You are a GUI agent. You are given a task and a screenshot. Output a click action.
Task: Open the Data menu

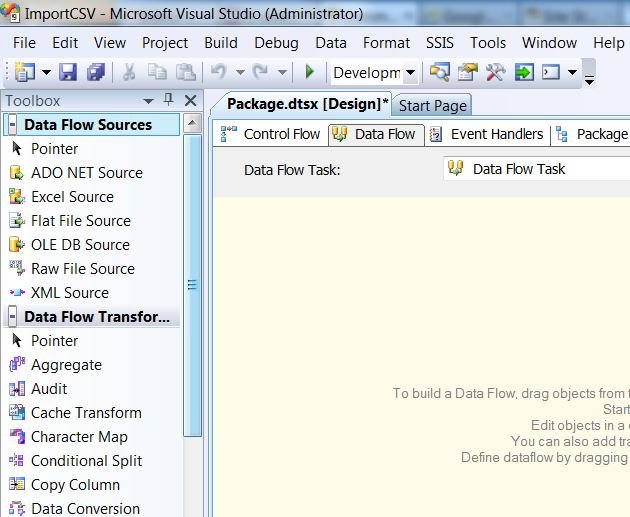coord(331,43)
